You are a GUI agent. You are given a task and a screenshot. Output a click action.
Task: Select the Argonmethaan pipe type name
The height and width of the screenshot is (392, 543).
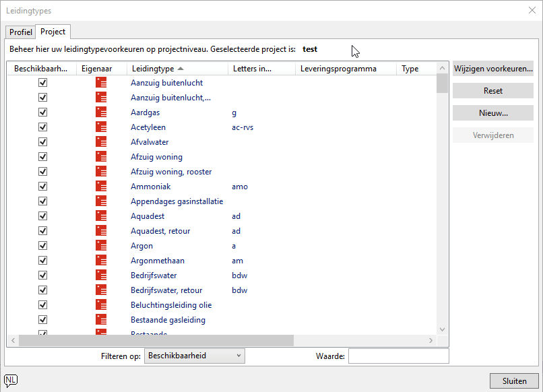pos(158,261)
